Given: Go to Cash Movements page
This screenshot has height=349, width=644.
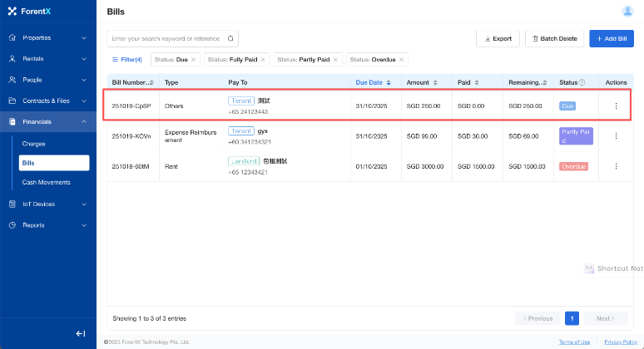Looking at the screenshot, I should 46,182.
